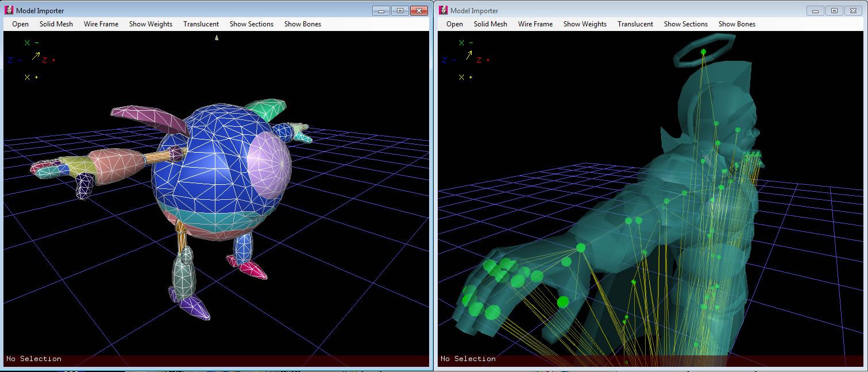Click the app icon in the robot window's title bar
Image resolution: width=868 pixels, height=372 pixels.
9,10
